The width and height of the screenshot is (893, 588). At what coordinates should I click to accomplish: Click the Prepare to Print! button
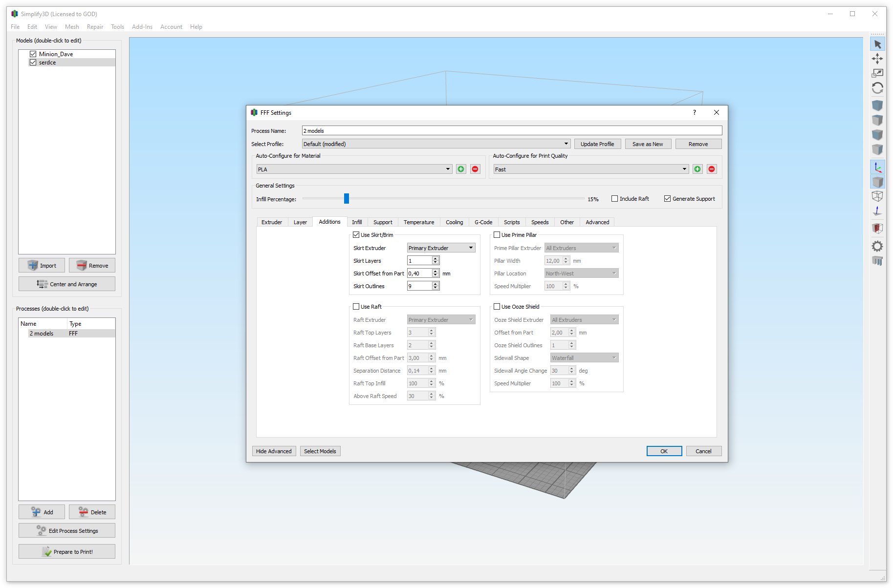67,552
